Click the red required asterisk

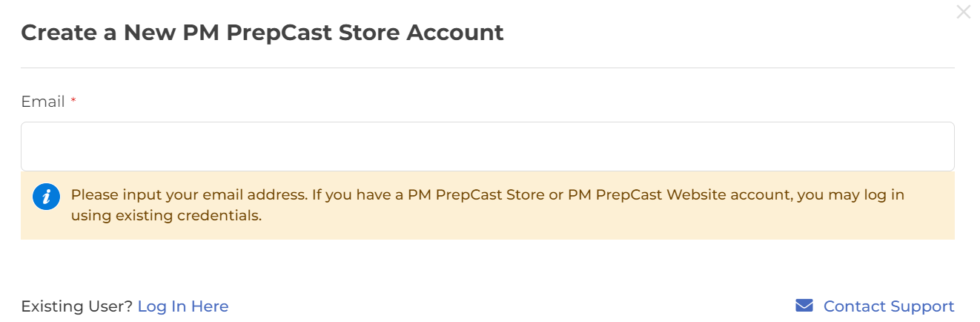click(x=73, y=102)
